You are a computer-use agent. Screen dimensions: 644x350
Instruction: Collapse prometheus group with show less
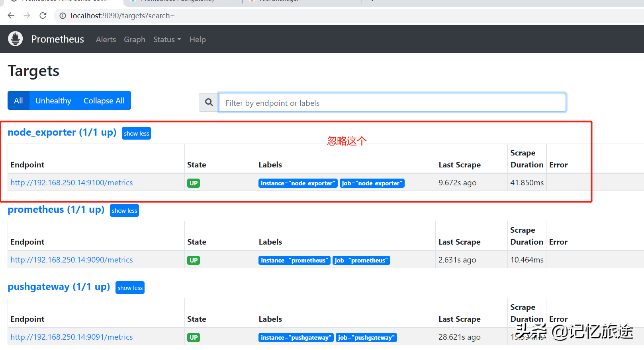tap(124, 210)
